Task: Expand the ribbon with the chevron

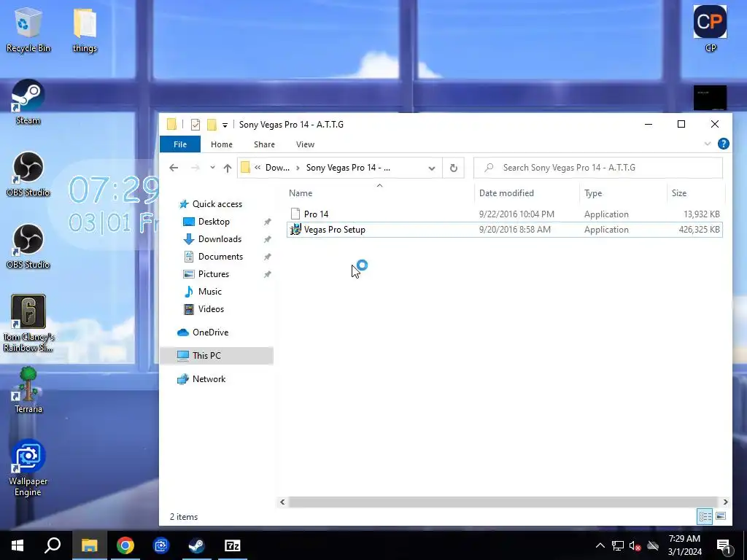Action: tap(708, 144)
